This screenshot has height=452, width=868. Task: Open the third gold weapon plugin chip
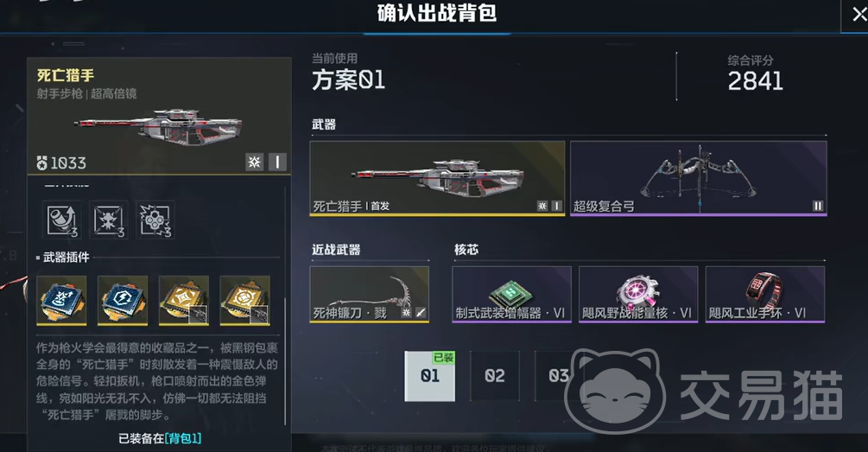[x=184, y=300]
